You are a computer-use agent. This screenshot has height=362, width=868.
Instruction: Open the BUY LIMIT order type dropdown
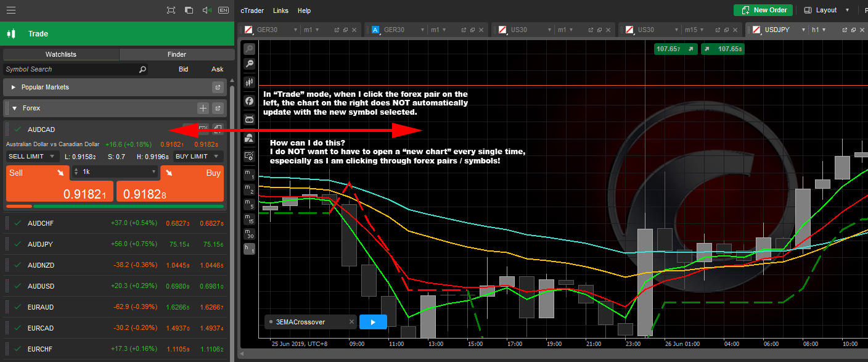pos(199,157)
